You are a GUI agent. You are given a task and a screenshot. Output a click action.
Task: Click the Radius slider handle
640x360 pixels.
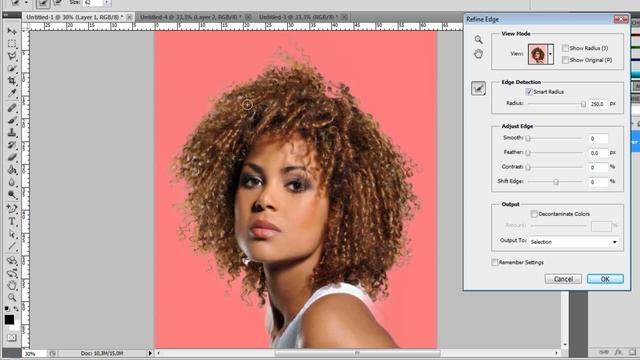[x=583, y=104]
